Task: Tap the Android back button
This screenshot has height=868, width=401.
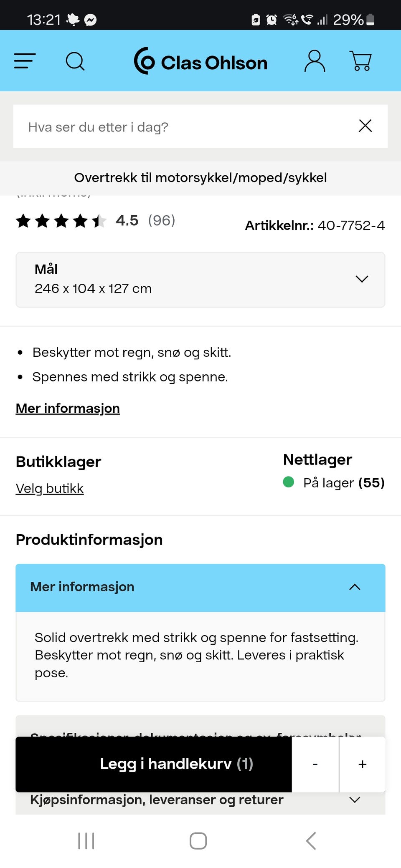Action: pyautogui.click(x=311, y=841)
